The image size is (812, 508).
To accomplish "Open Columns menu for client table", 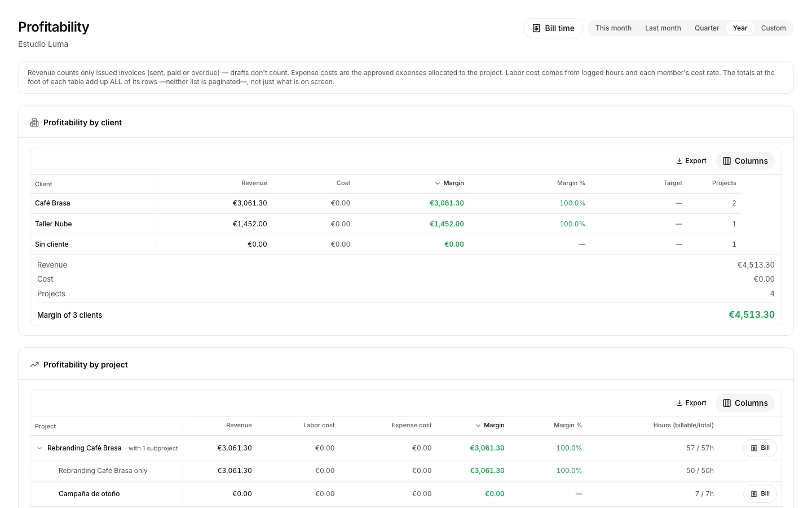I will click(x=745, y=161).
